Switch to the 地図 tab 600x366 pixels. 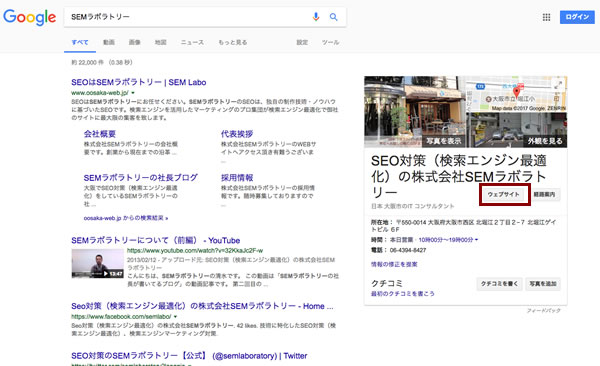160,42
